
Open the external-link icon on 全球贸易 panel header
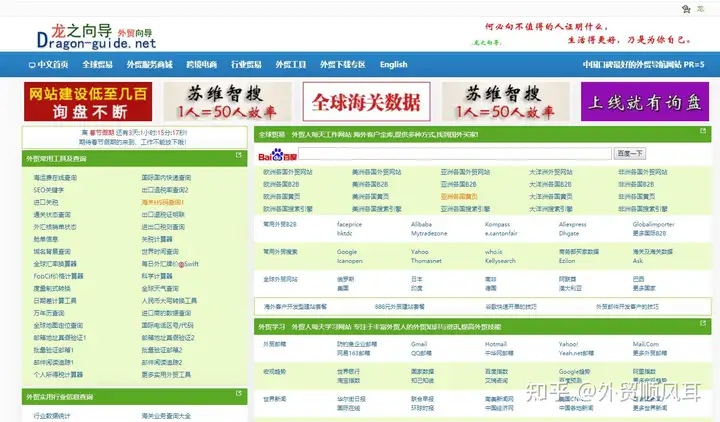point(703,131)
